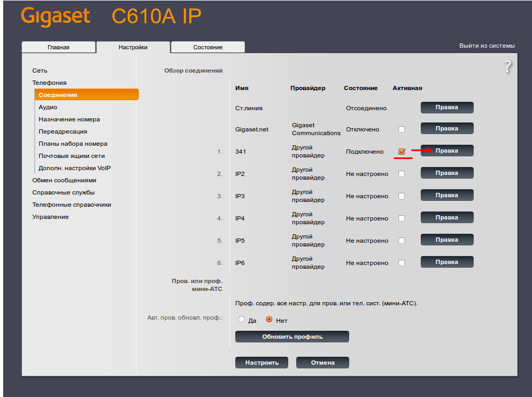Viewport: 532px width, 397px height.
Task: Open Назначение номера in the sidebar
Action: pos(69,119)
